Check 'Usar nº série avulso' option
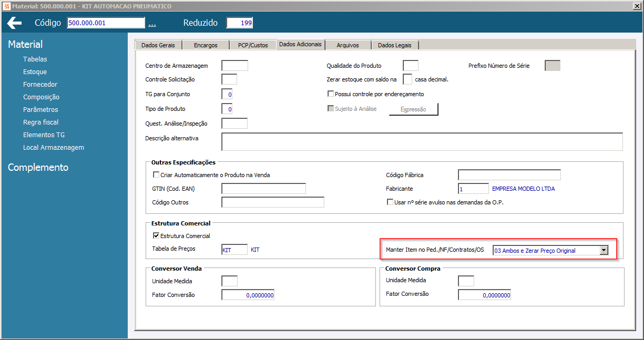The image size is (644, 340). pyautogui.click(x=390, y=202)
